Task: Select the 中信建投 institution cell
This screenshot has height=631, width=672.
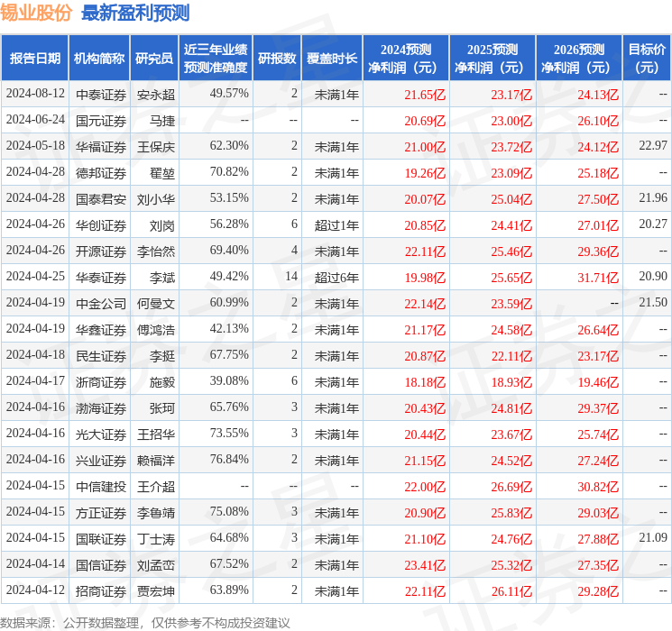Action: (x=101, y=487)
